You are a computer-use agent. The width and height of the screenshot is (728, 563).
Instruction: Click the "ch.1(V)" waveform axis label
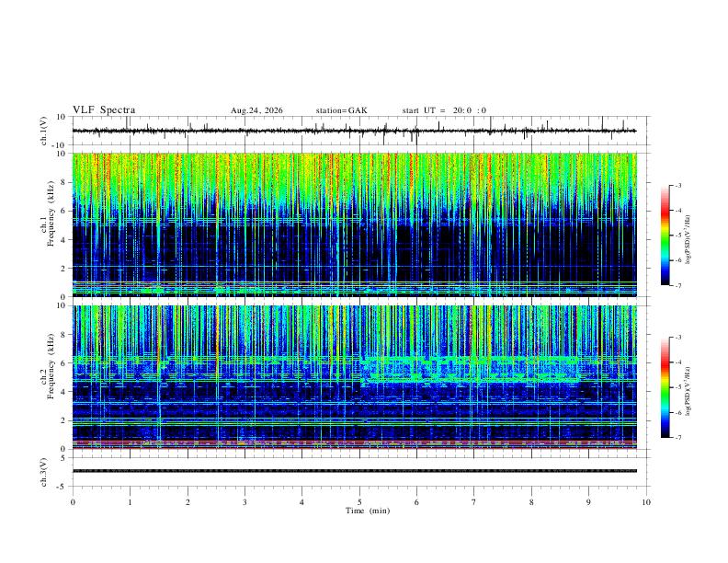pos(44,131)
